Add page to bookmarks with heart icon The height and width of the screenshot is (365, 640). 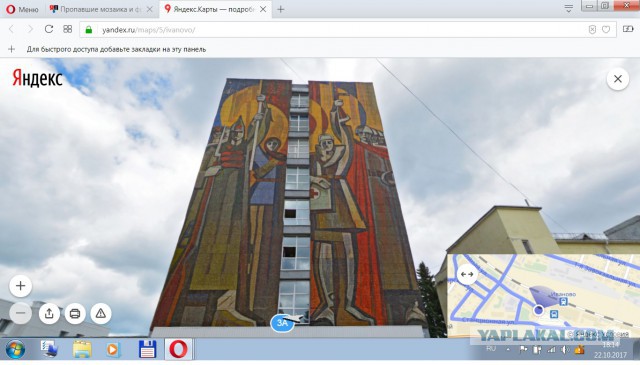[606, 29]
